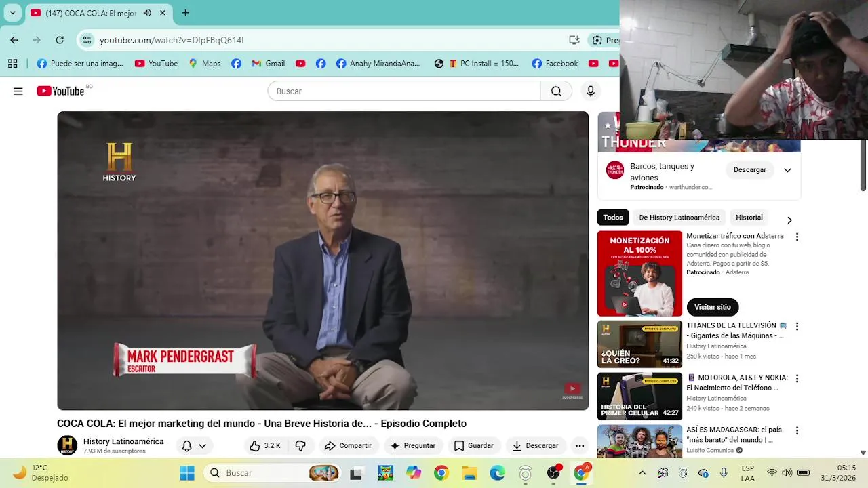This screenshot has width=868, height=488.
Task: Open options for Así es Madagascar video
Action: (797, 430)
